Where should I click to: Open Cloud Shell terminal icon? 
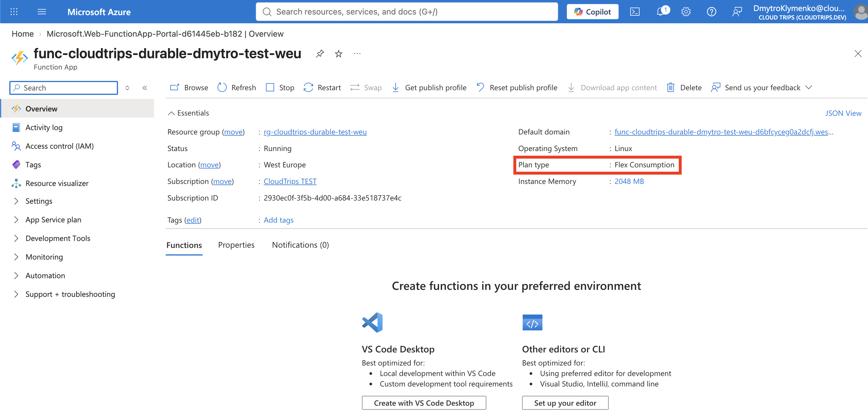[x=635, y=12]
